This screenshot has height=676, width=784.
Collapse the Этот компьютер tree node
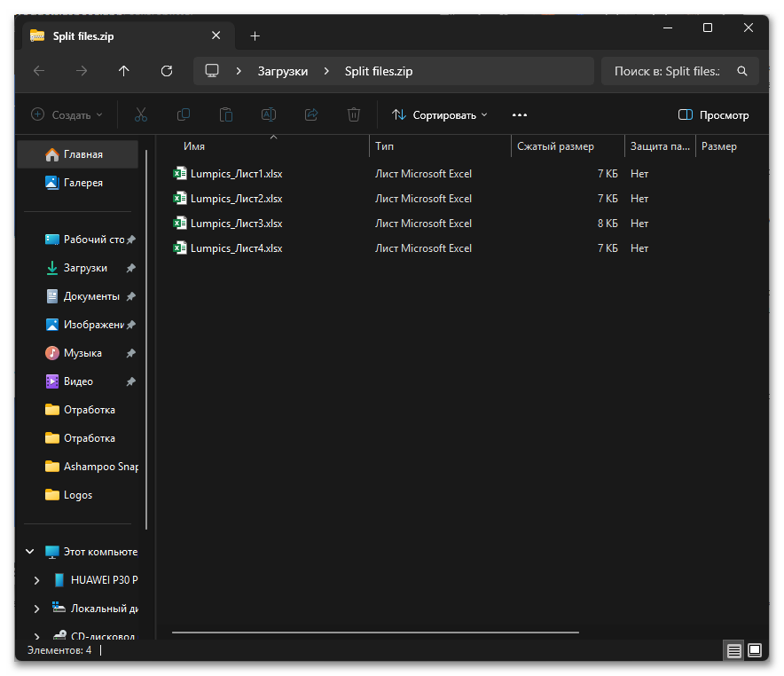29,552
